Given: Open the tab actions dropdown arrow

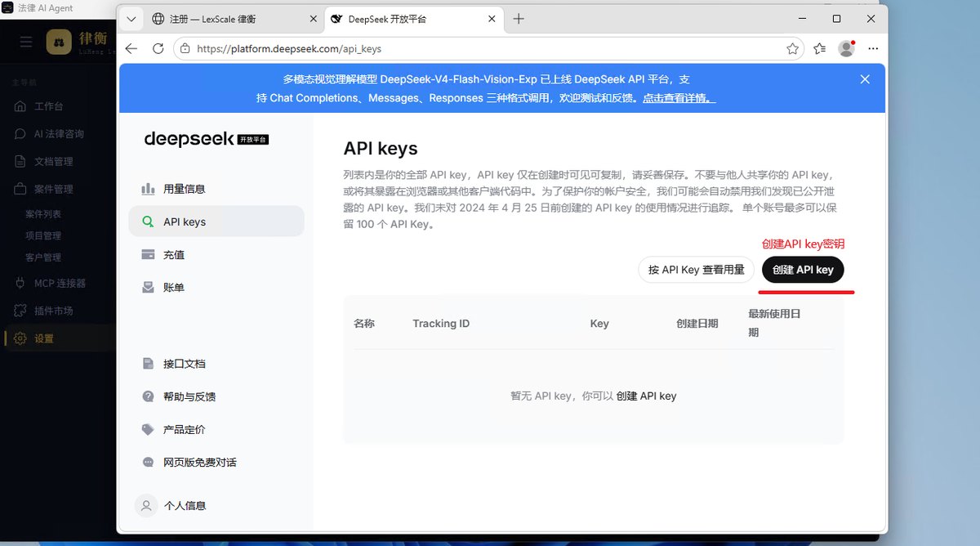Looking at the screenshot, I should coord(132,19).
